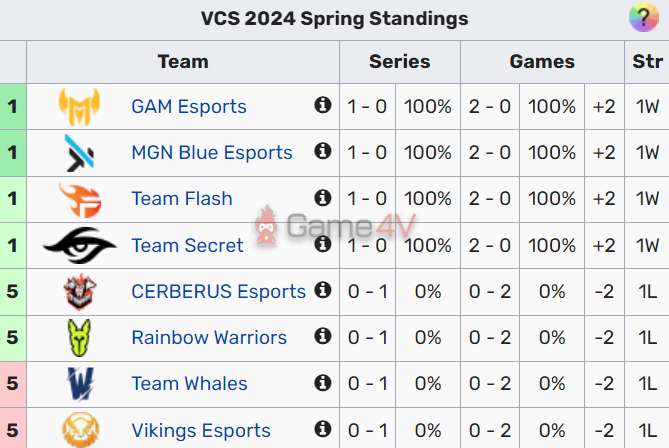Open the Vikings Esports link
Viewport: 669px width, 448px height.
click(x=201, y=430)
